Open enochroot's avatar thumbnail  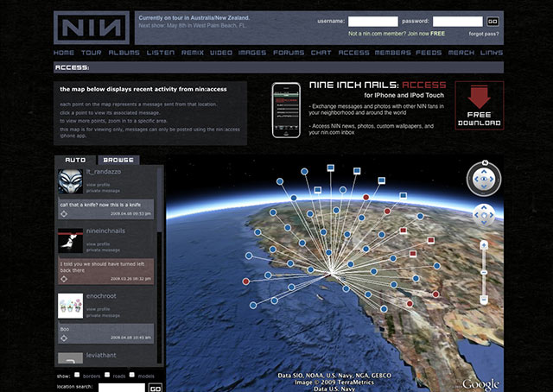click(x=70, y=306)
